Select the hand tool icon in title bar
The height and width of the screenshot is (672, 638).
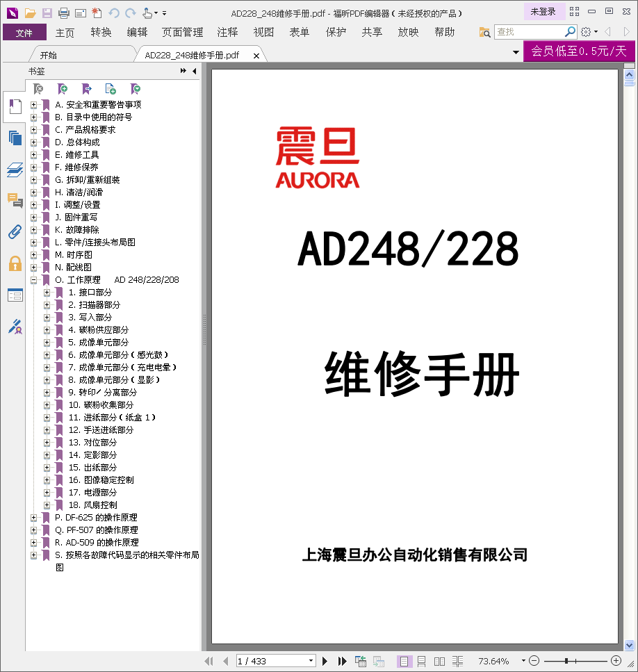click(147, 13)
